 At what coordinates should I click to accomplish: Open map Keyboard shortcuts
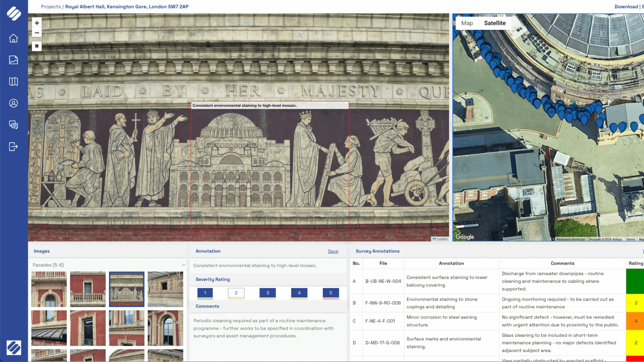coord(571,239)
